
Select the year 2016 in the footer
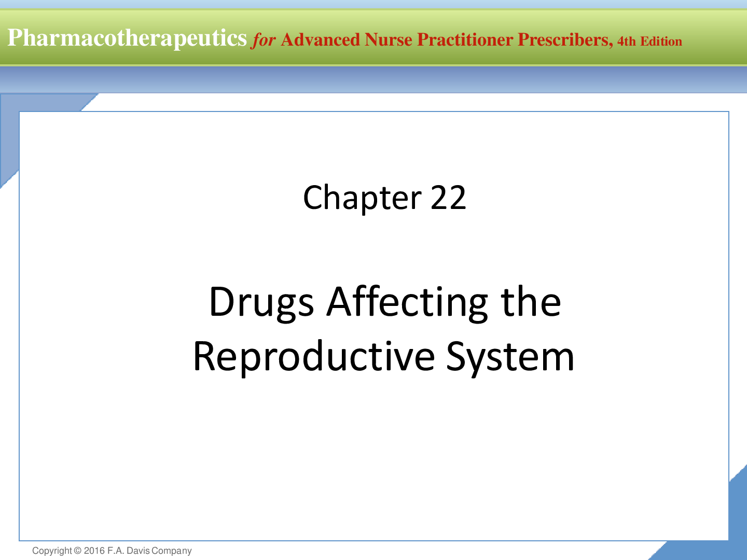click(x=94, y=551)
